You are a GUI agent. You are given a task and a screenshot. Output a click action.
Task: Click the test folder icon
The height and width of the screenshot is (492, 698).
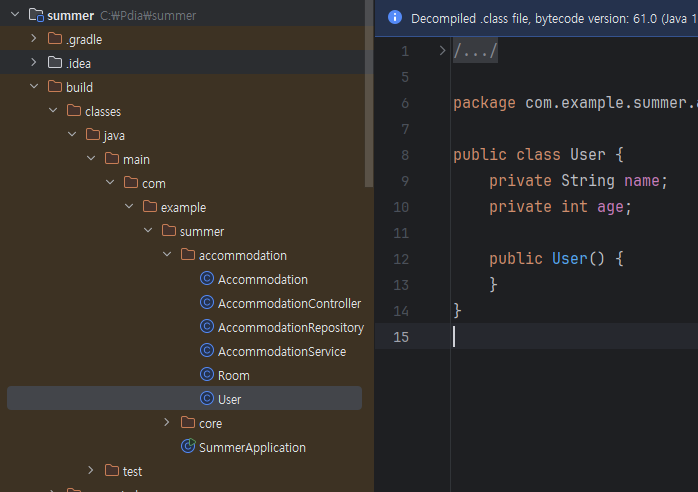pyautogui.click(x=112, y=471)
